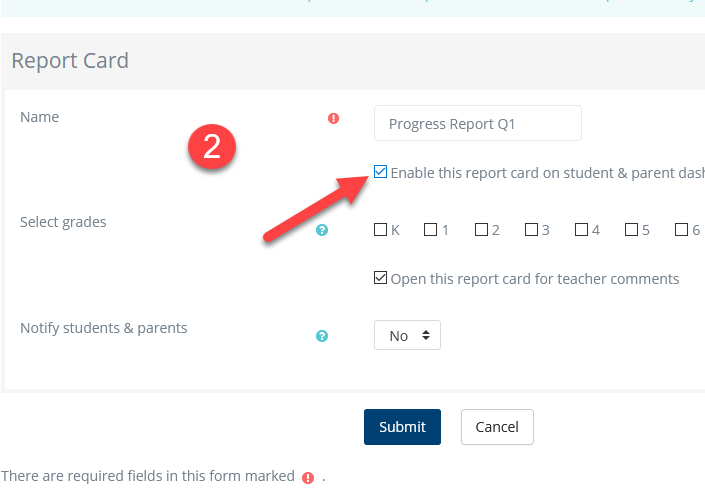The image size is (705, 493).
Task: Open the help icon for Select grades
Action: (322, 230)
